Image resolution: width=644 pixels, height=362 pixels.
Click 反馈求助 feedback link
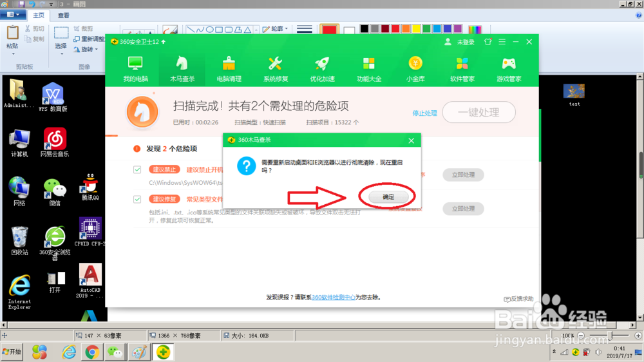518,299
